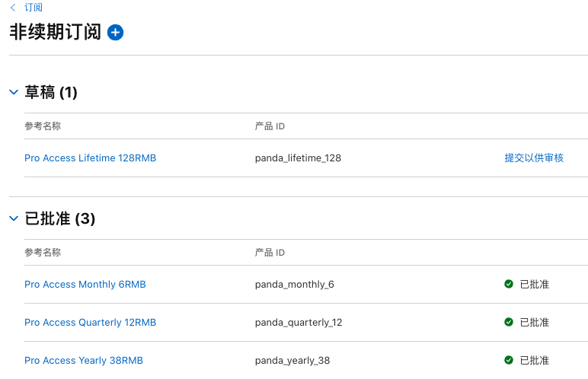Collapse the 已批准 (3) section chevron
Image resolution: width=588 pixels, height=379 pixels.
coord(13,218)
